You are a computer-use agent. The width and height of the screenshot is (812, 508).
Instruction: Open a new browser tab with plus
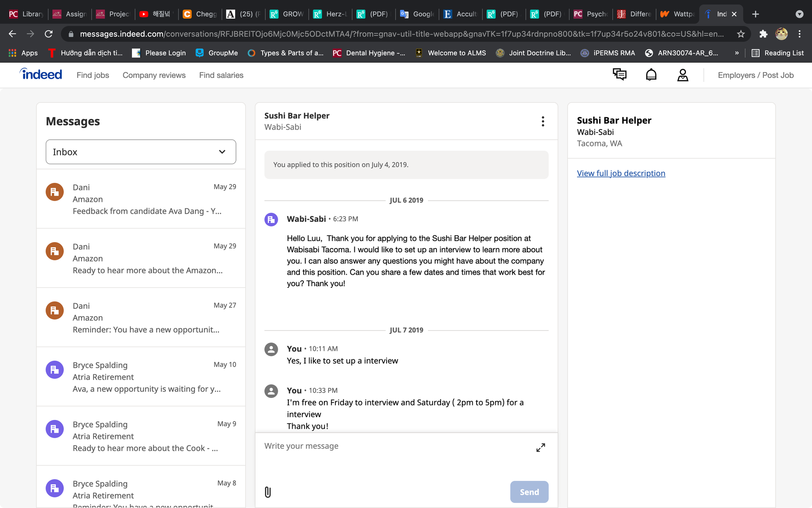tap(755, 14)
